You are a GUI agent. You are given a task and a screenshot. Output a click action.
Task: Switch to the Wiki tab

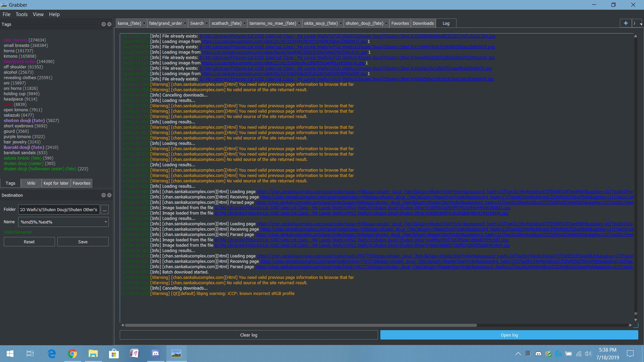point(31,183)
